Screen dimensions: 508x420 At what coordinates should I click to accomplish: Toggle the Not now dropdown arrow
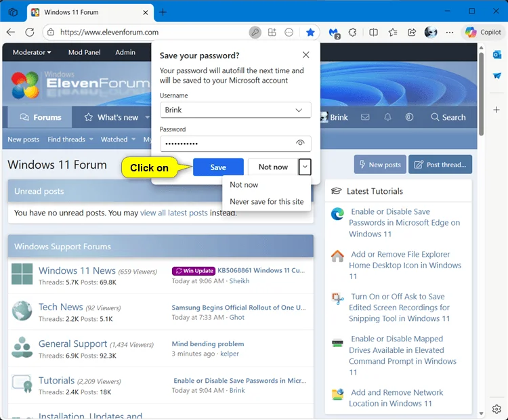305,167
